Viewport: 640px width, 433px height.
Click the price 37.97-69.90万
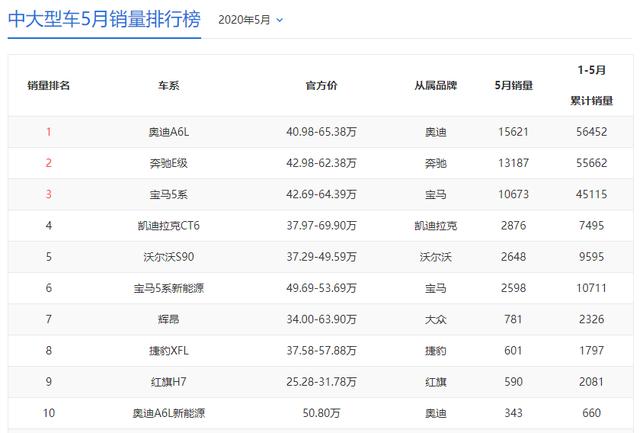[x=321, y=226]
